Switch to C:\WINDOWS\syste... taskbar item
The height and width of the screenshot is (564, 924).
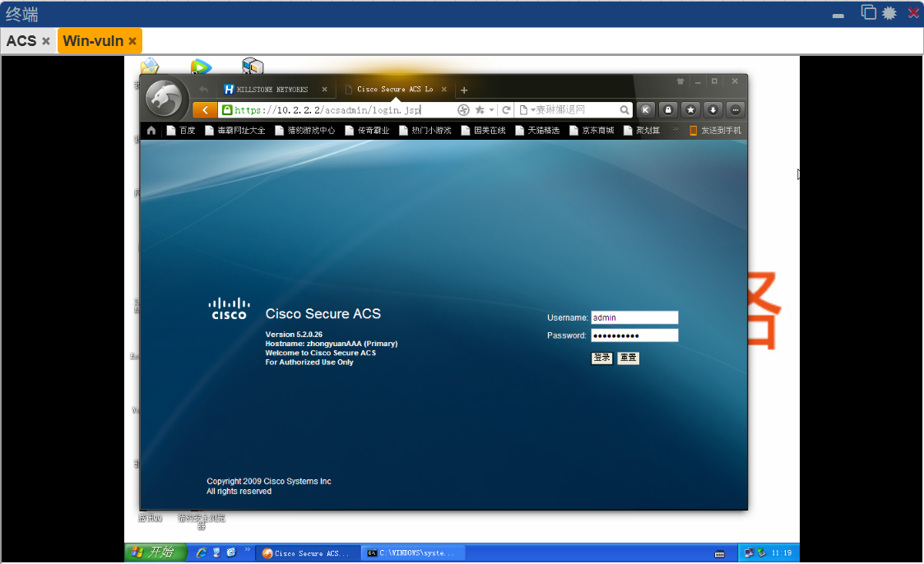[412, 552]
